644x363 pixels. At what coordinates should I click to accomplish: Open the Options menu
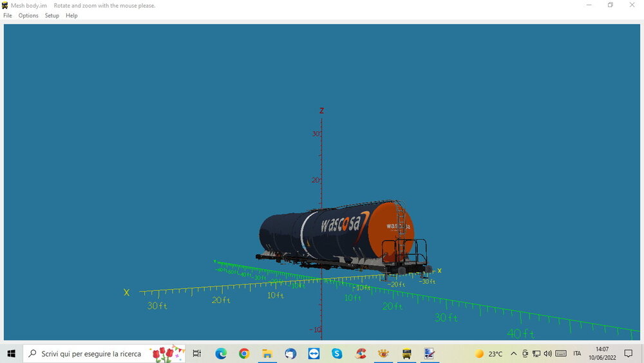28,15
